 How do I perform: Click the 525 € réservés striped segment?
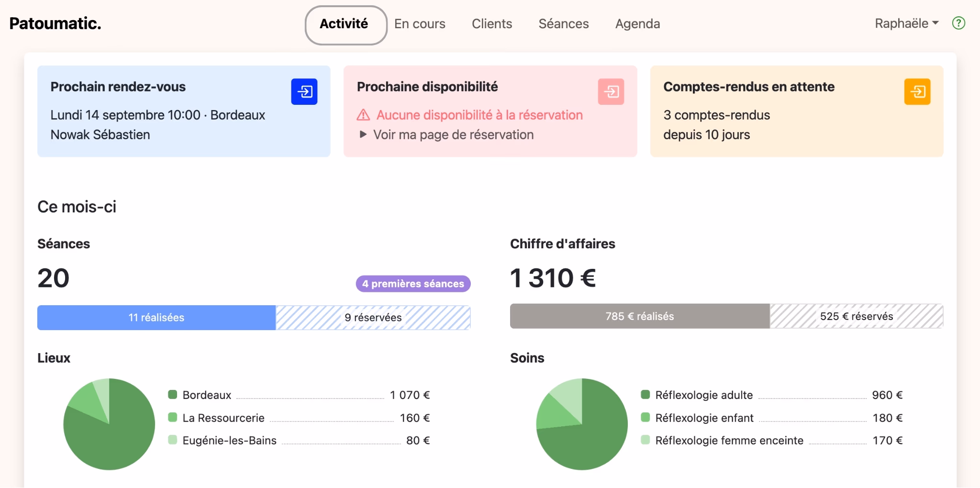point(857,316)
